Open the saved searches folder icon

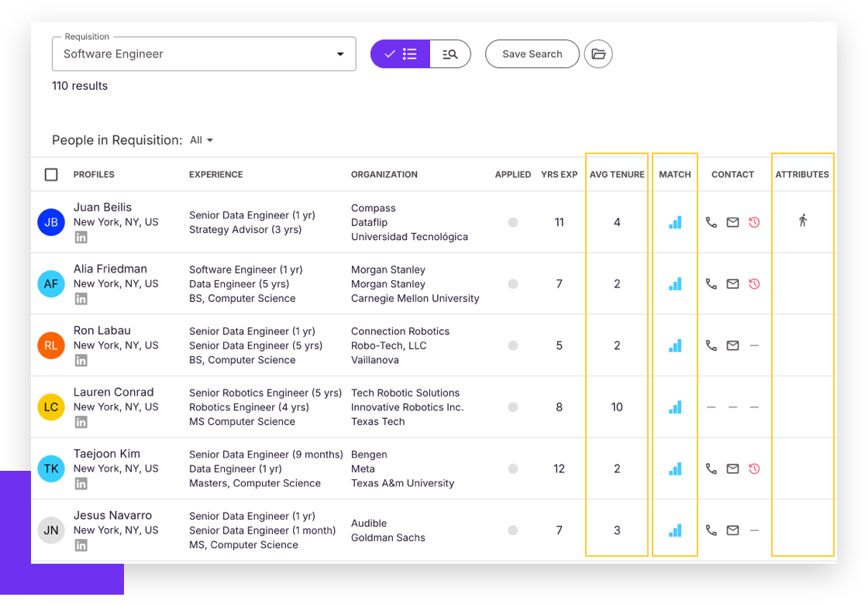point(598,54)
